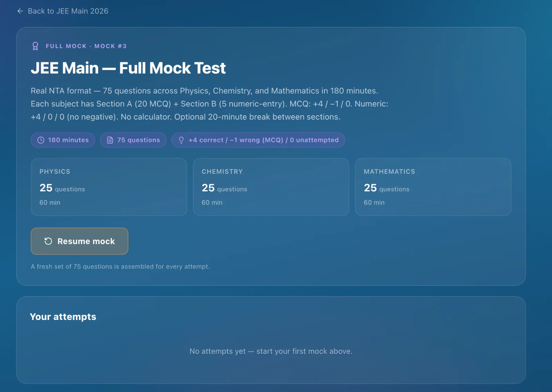Image resolution: width=552 pixels, height=392 pixels.
Task: Open the Mathematics subject card
Action: point(433,187)
